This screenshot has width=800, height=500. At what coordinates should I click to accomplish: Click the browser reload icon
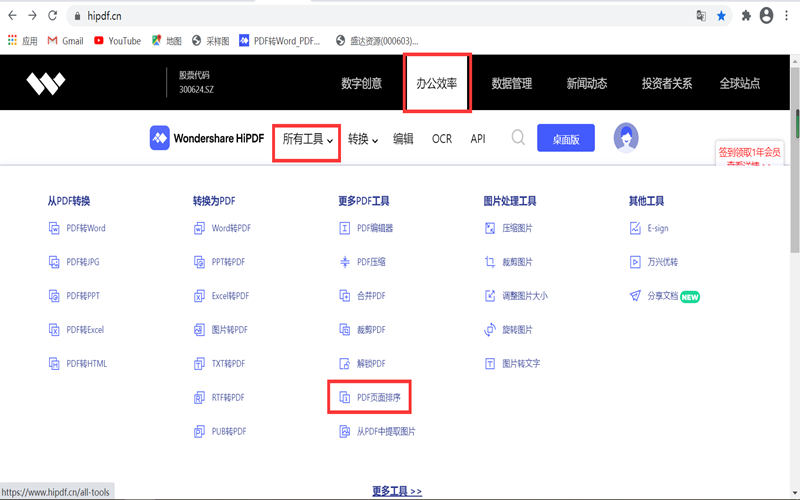[54, 16]
